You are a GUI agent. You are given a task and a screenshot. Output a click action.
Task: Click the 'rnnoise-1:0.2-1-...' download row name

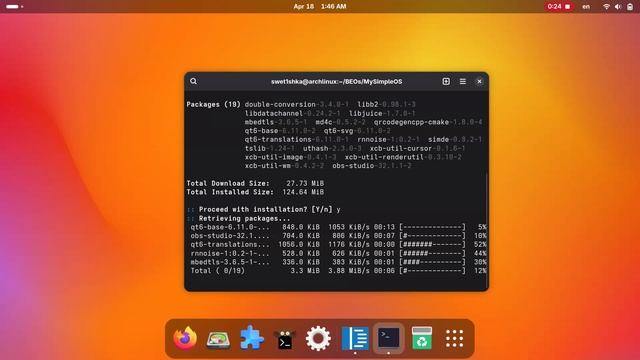click(230, 253)
